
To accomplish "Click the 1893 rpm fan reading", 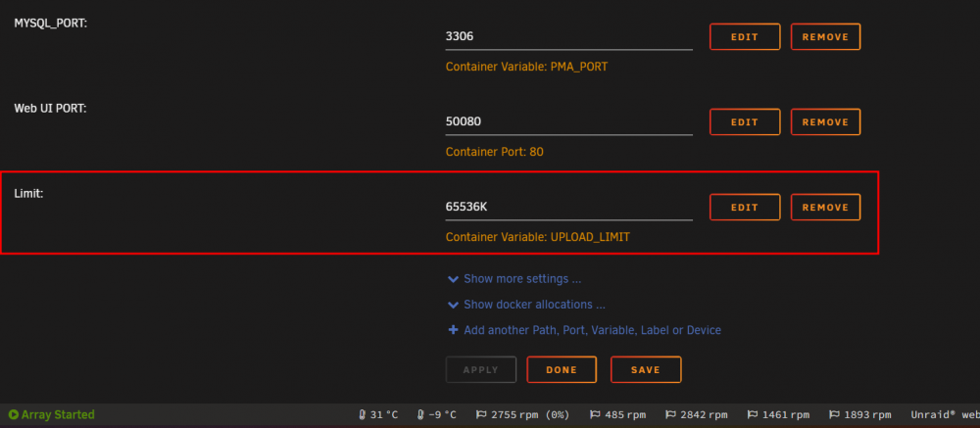I will pyautogui.click(x=867, y=415).
